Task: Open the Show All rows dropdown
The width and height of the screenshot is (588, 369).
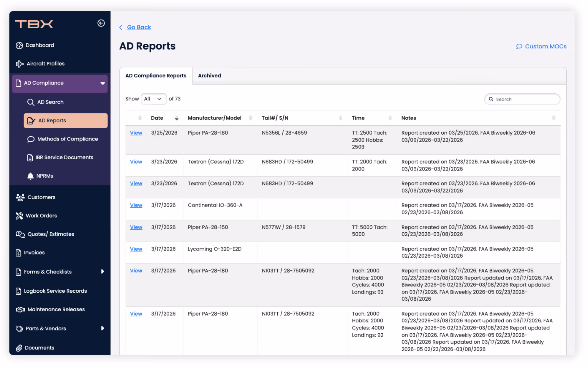Action: 153,99
